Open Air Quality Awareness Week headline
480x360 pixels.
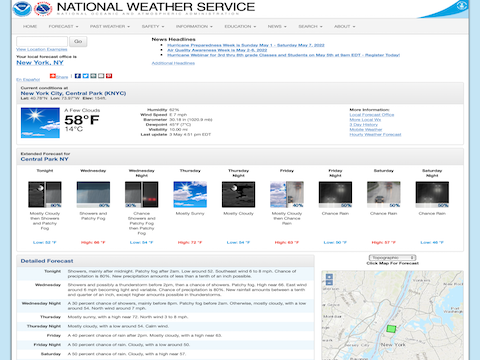coord(217,50)
